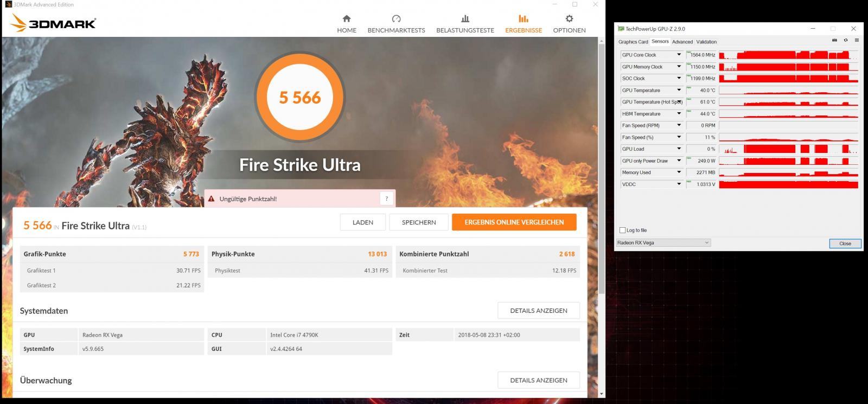The image size is (868, 404).
Task: Click the GUI version v2.4.4264 64
Action: coord(286,349)
